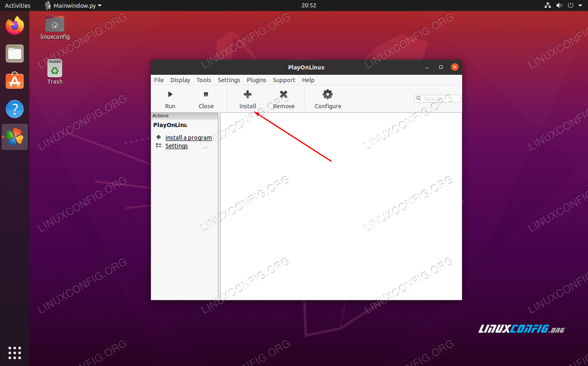Click the Actions panel header

click(184, 116)
